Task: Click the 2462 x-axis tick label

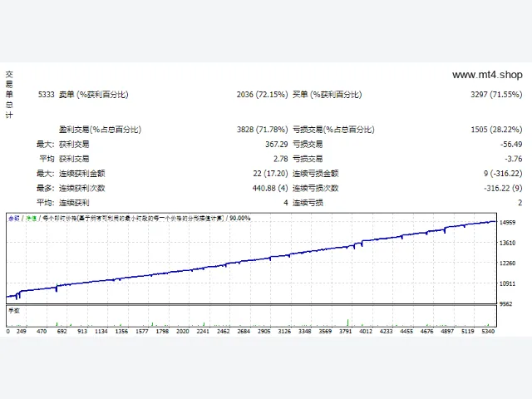Action: [x=224, y=331]
